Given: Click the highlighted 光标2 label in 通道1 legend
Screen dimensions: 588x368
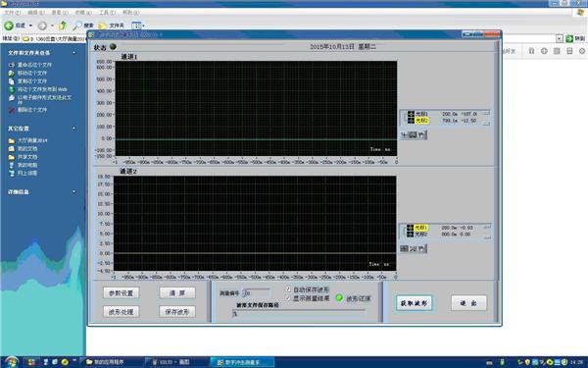Looking at the screenshot, I should click(421, 121).
